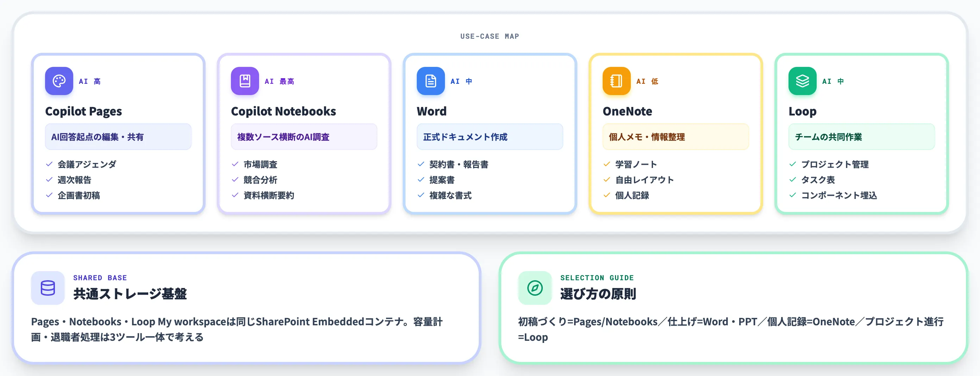Click the AI 中 badge on Word card
Viewport: 980px width, 376px height.
pyautogui.click(x=461, y=81)
